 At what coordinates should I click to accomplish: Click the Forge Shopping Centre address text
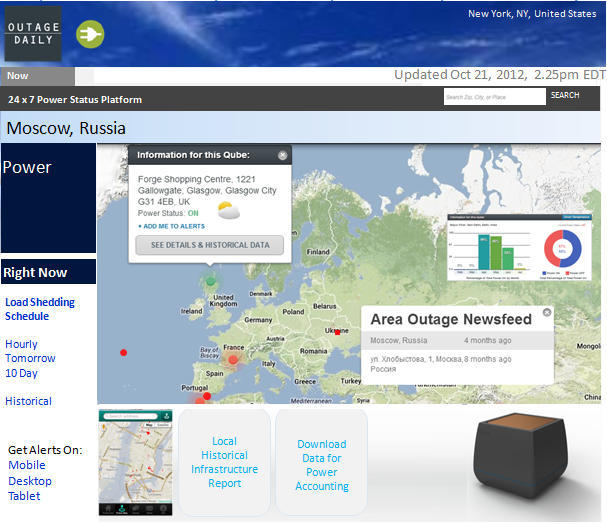click(207, 190)
